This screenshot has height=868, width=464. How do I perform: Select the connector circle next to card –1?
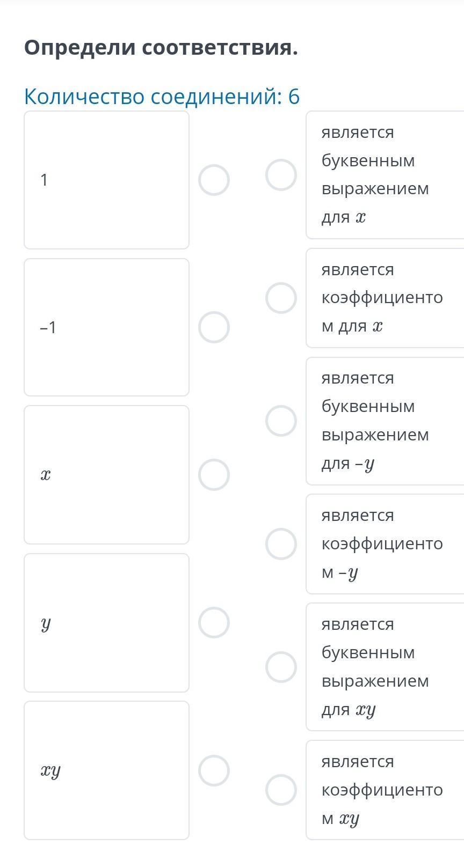pyautogui.click(x=214, y=327)
